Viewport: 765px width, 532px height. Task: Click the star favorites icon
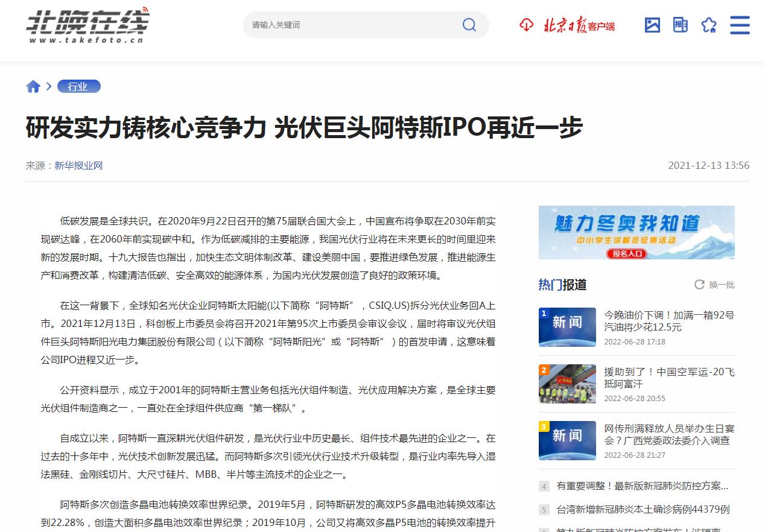point(709,25)
